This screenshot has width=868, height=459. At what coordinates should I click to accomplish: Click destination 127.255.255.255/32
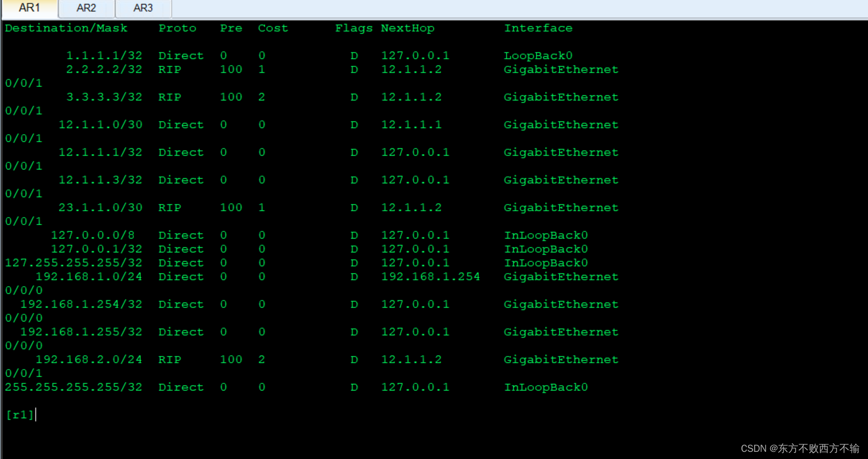74,263
